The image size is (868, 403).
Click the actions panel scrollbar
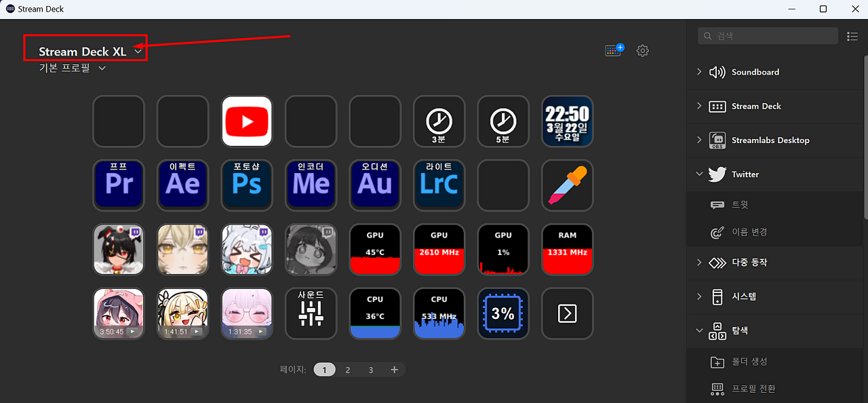click(865, 136)
